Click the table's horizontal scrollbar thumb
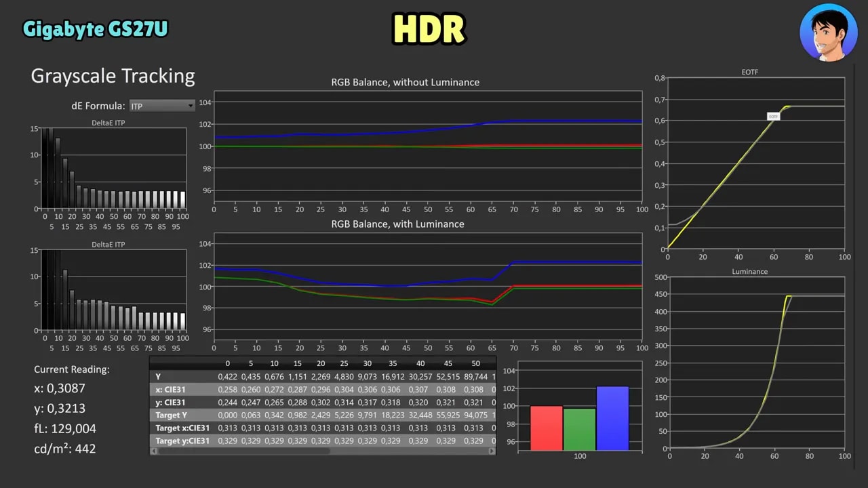The image size is (868, 488). click(243, 451)
